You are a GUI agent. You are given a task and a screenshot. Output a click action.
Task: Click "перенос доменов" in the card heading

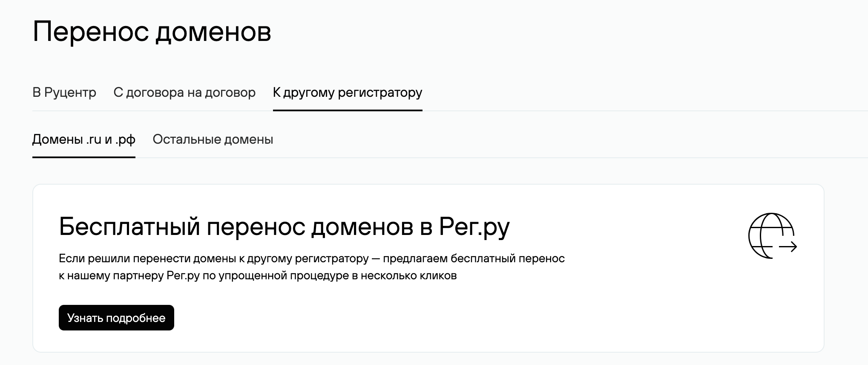tap(310, 226)
